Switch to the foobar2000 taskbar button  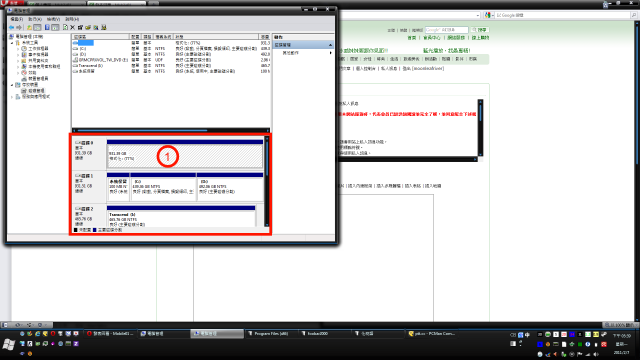pos(325,334)
